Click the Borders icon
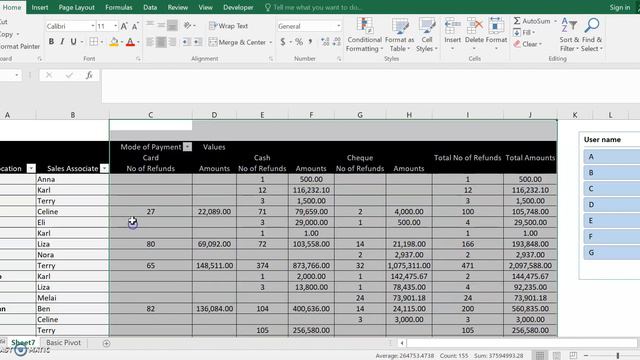Viewport: 640px width, 360px height. pos(93,42)
